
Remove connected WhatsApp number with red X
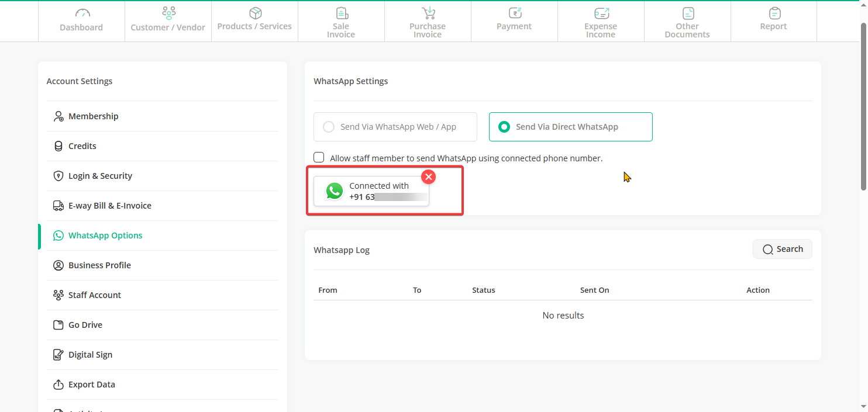coord(429,177)
